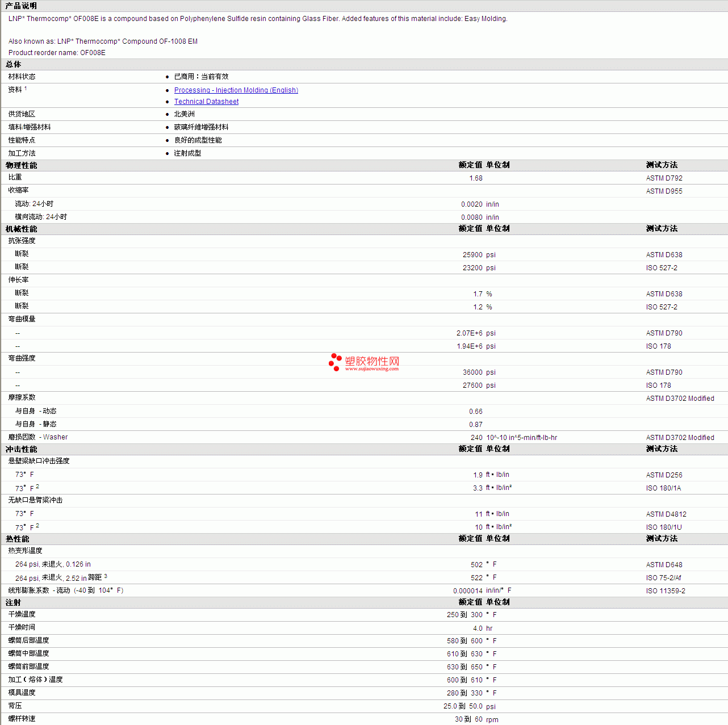
Task: Click the ISO 11359-2 test method
Action: pyautogui.click(x=666, y=591)
